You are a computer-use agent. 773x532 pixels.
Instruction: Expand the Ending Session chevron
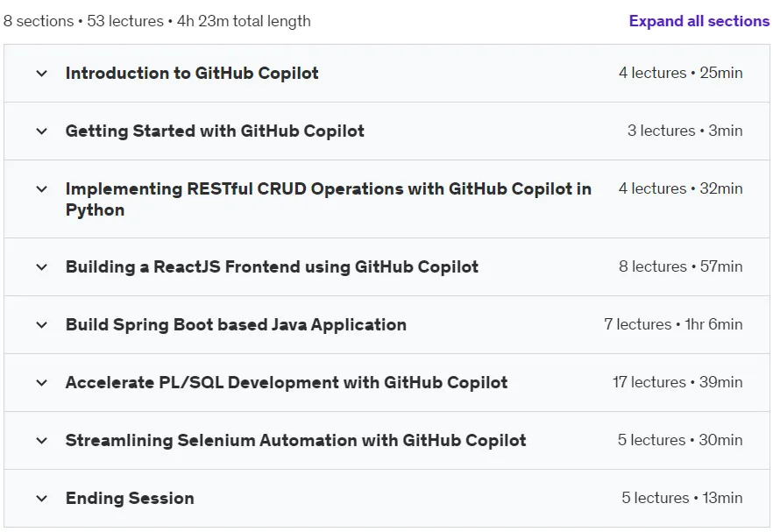[42, 499]
